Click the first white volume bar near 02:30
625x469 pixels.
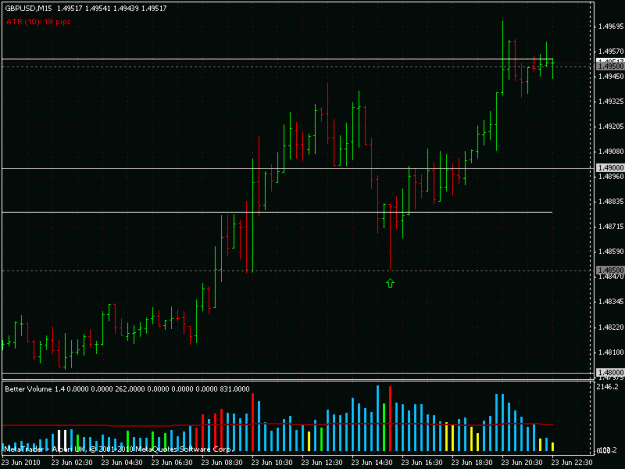[x=59, y=440]
